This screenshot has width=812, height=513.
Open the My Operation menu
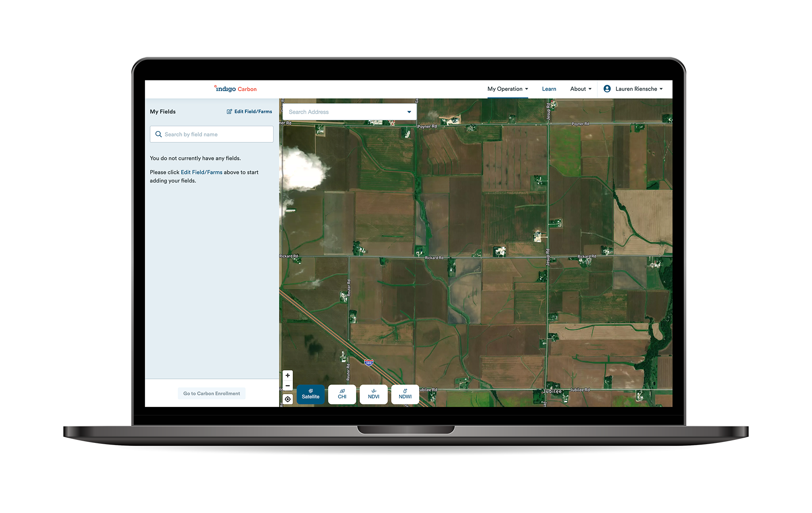pos(507,89)
